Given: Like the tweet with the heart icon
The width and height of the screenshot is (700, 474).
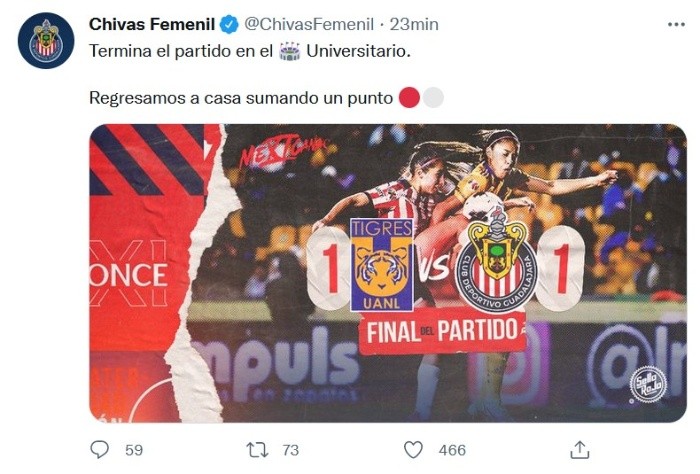Looking at the screenshot, I should coord(413,450).
